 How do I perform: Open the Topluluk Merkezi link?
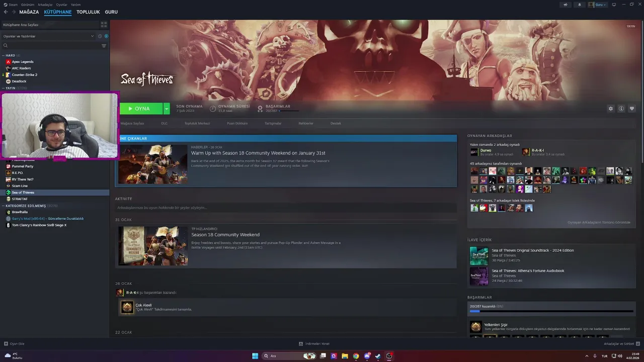click(197, 123)
